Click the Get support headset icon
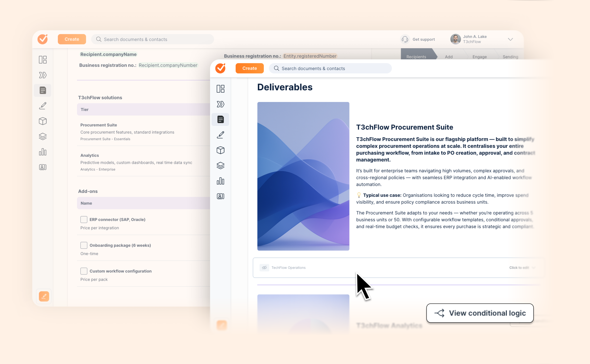The image size is (590, 364). [405, 39]
